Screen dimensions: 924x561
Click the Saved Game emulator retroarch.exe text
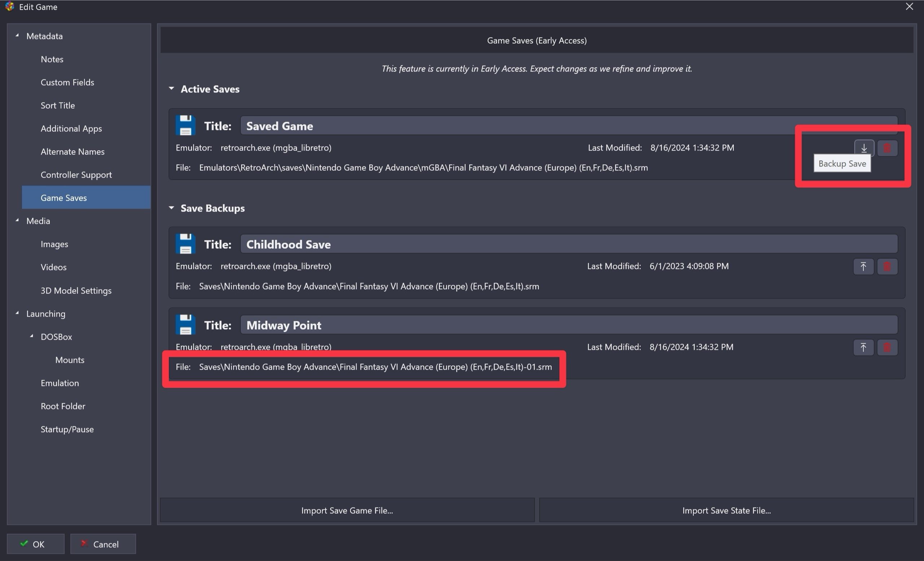(x=276, y=148)
